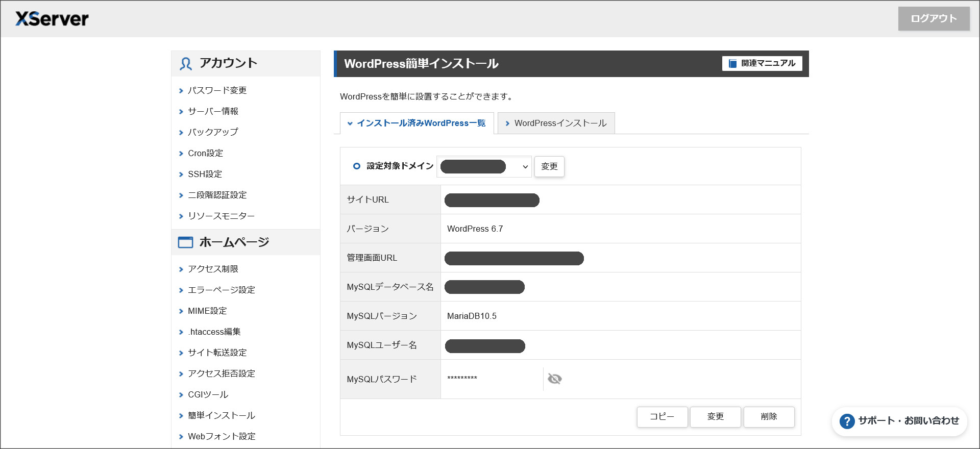Click the WordPress簡単インストール page title
Screen dimensions: 980x449
421,63
